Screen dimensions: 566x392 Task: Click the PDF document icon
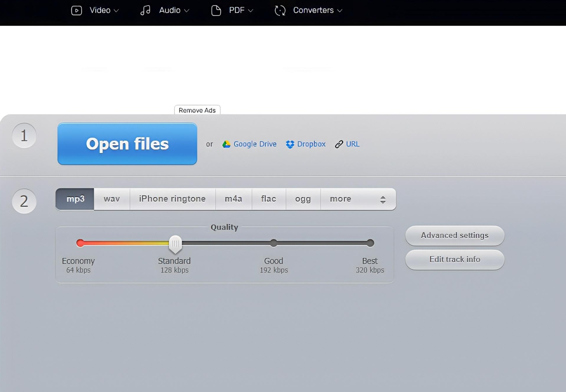(216, 11)
